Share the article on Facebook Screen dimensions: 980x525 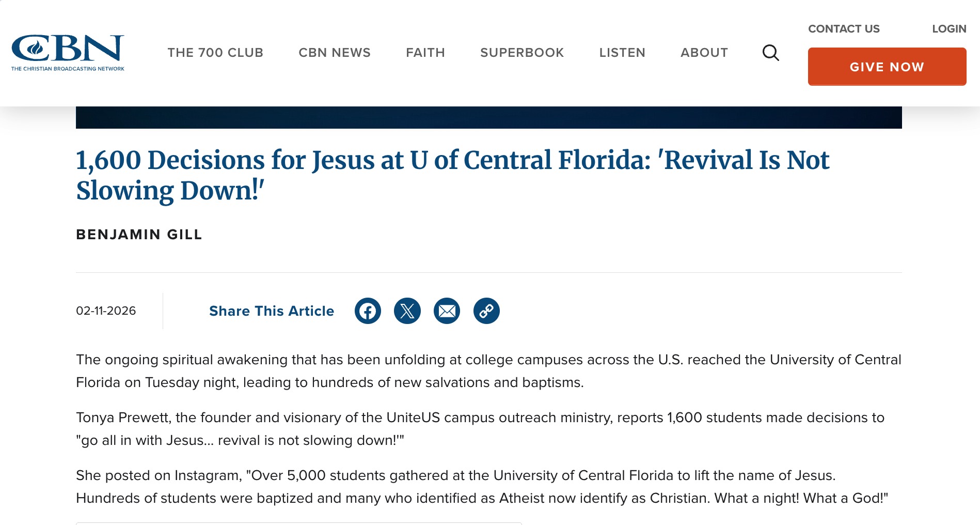[x=368, y=311]
